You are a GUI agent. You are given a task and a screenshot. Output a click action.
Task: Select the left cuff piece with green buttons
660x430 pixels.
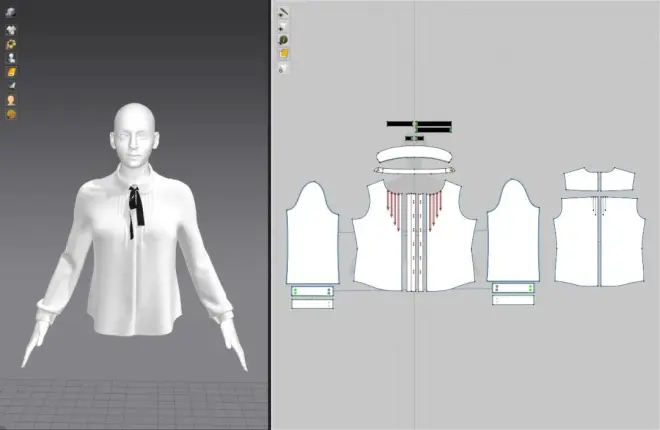pyautogui.click(x=312, y=291)
